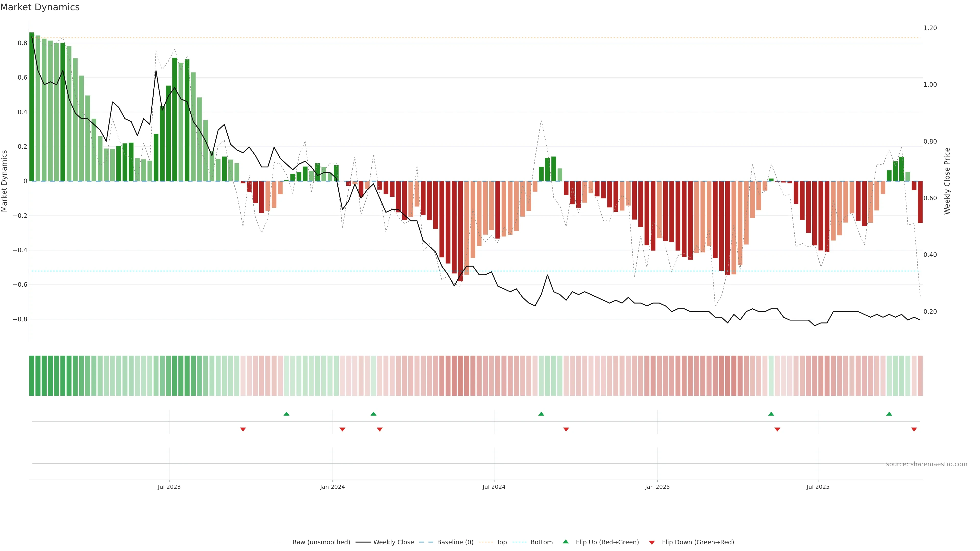980x551 pixels.
Task: Click green flip-up marker just after Jul 2024
Action: 541,414
